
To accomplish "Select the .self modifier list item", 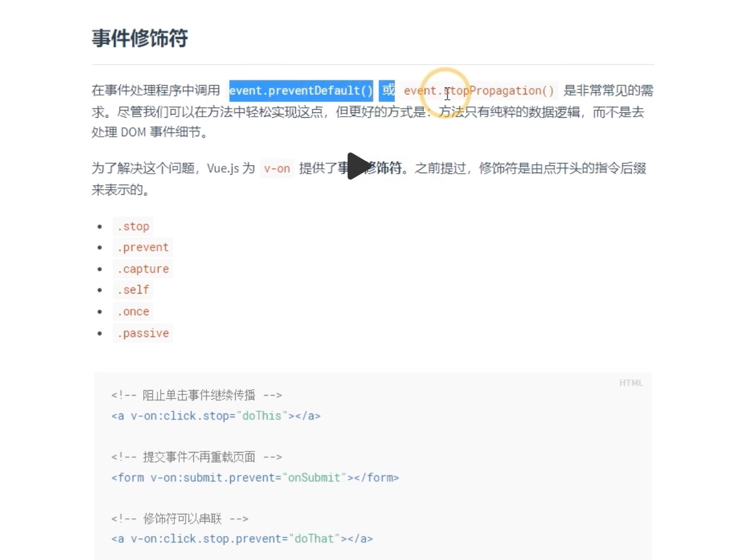I will pos(133,290).
